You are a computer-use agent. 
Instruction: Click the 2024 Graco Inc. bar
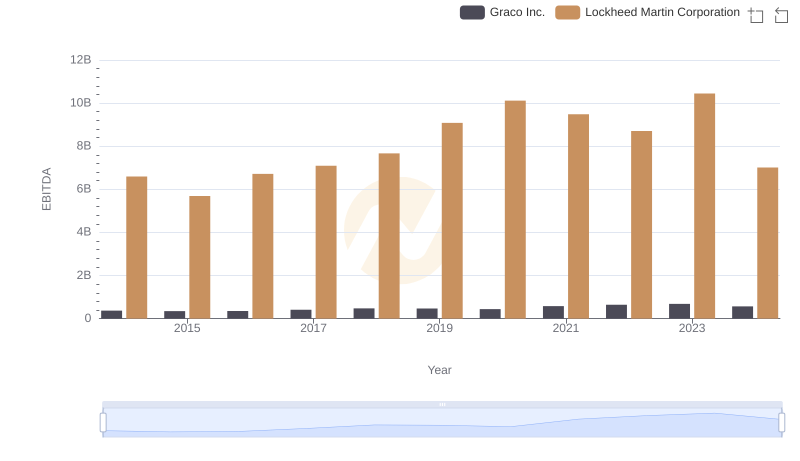[742, 313]
